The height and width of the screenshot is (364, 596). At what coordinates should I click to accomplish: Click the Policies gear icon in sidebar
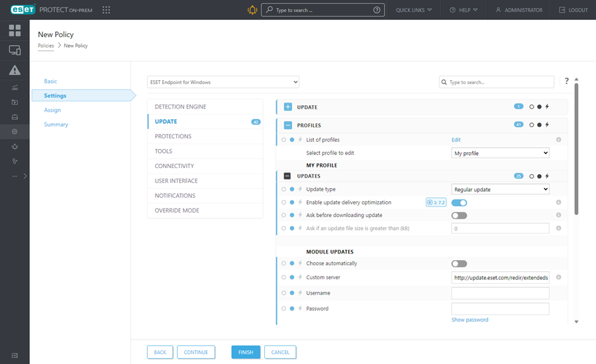(15, 132)
